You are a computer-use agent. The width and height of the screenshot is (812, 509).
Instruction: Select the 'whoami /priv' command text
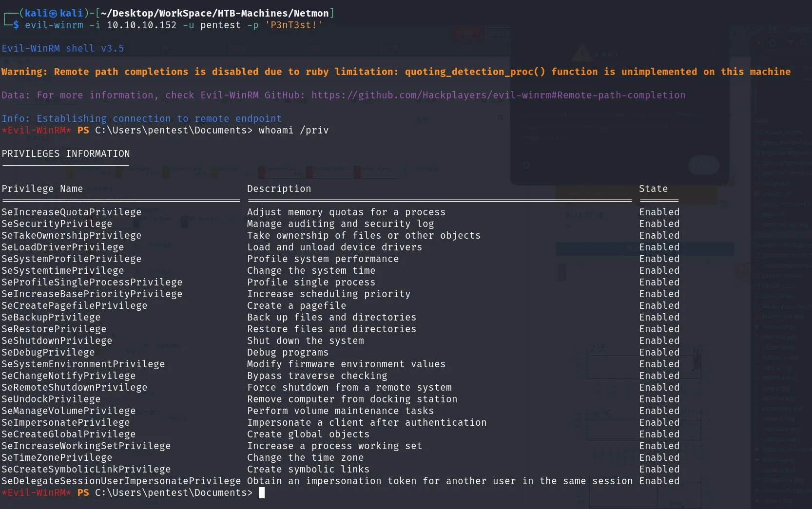click(x=294, y=131)
